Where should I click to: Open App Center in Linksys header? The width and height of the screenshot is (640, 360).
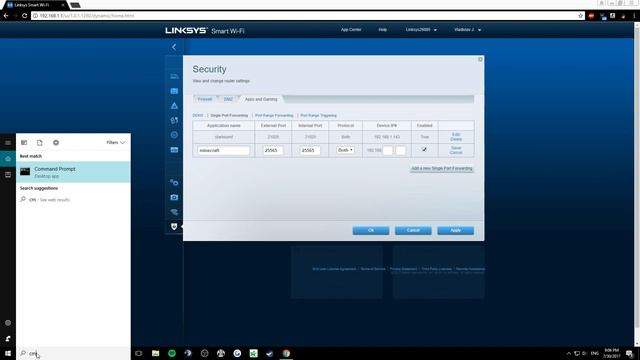pos(351,30)
